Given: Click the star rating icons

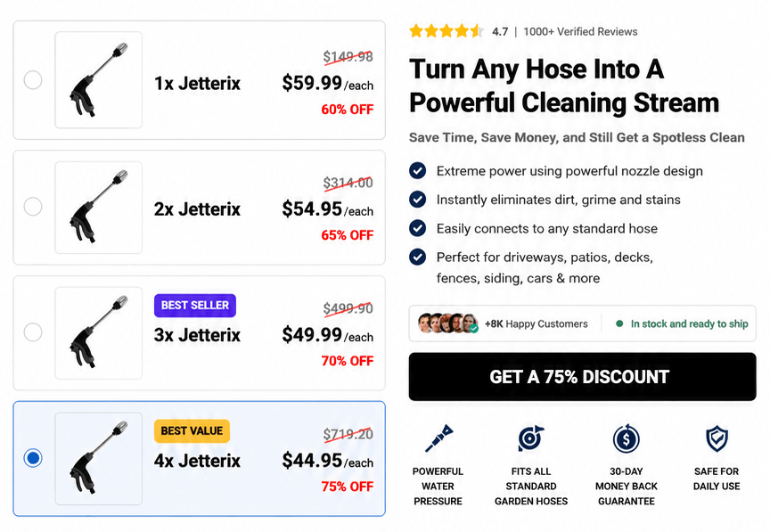Looking at the screenshot, I should click(x=446, y=31).
